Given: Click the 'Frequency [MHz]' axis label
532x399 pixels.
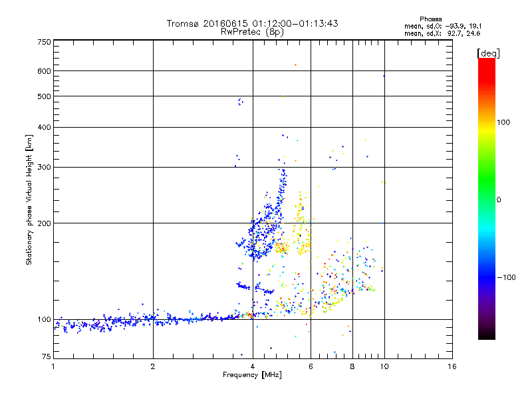Looking at the screenshot, I should 252,375.
